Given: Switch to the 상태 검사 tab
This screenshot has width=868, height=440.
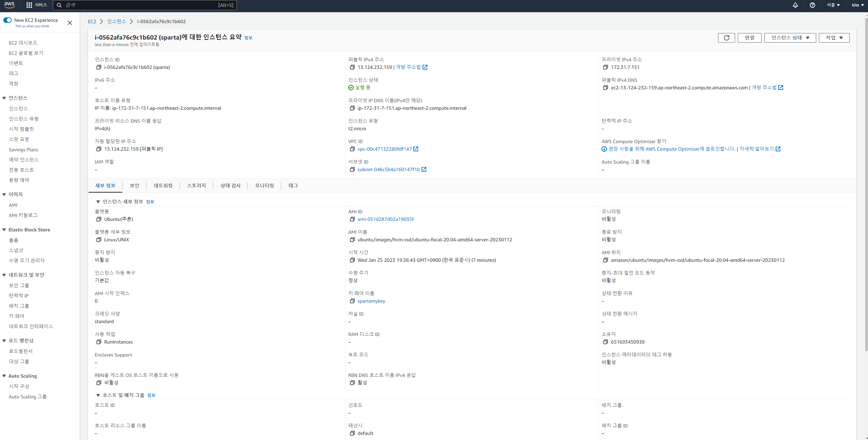Looking at the screenshot, I should [231, 185].
